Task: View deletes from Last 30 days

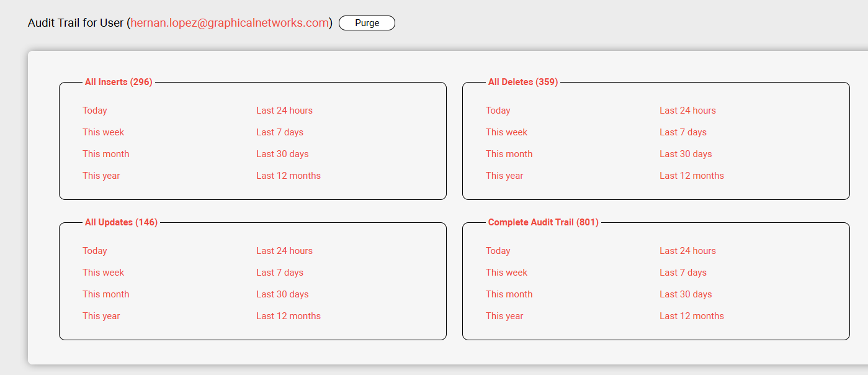Action: click(x=686, y=154)
